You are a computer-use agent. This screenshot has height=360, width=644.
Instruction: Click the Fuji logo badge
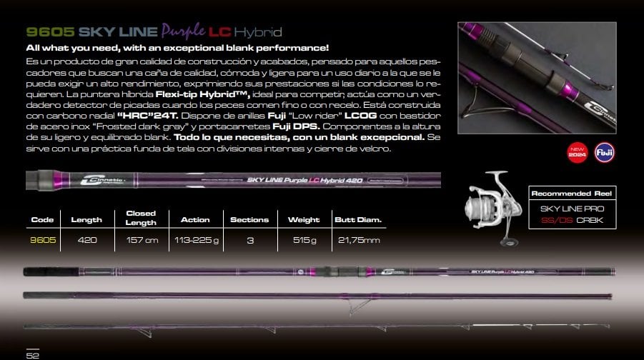[604, 153]
